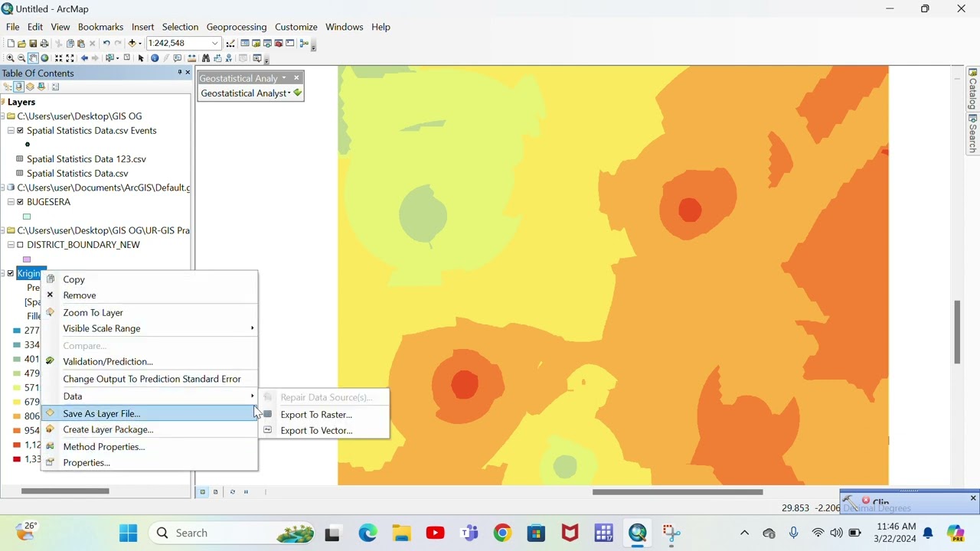Uncheck Spatial Statistics Data.csv Events layer
This screenshot has height=551, width=980.
point(21,131)
